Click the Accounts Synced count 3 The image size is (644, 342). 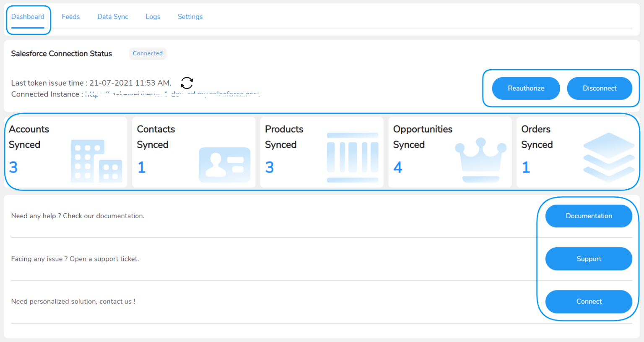[x=13, y=167]
